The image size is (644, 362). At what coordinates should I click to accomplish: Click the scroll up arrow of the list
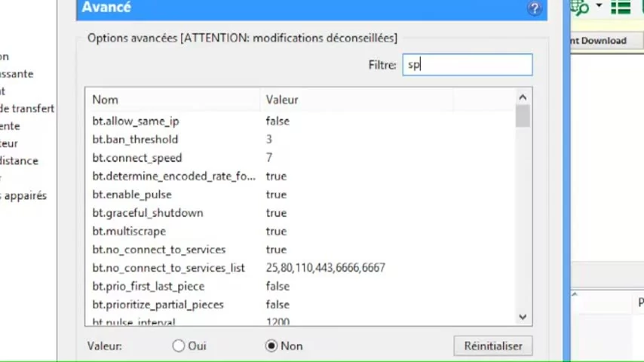pyautogui.click(x=523, y=97)
